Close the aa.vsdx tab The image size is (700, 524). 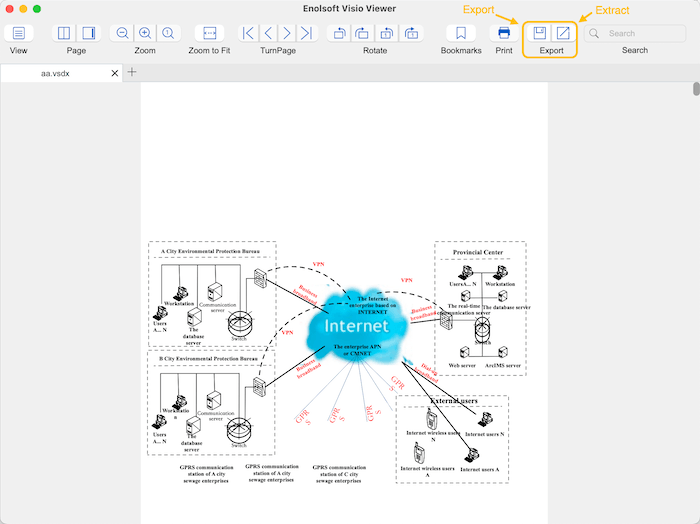(115, 73)
